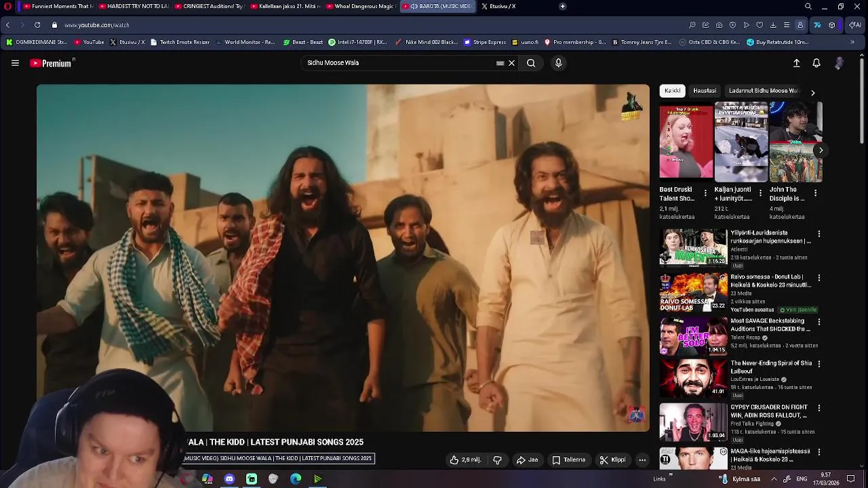Open the on-screen keyboard icon in search box
Screen dimensions: 868x488
coord(500,63)
